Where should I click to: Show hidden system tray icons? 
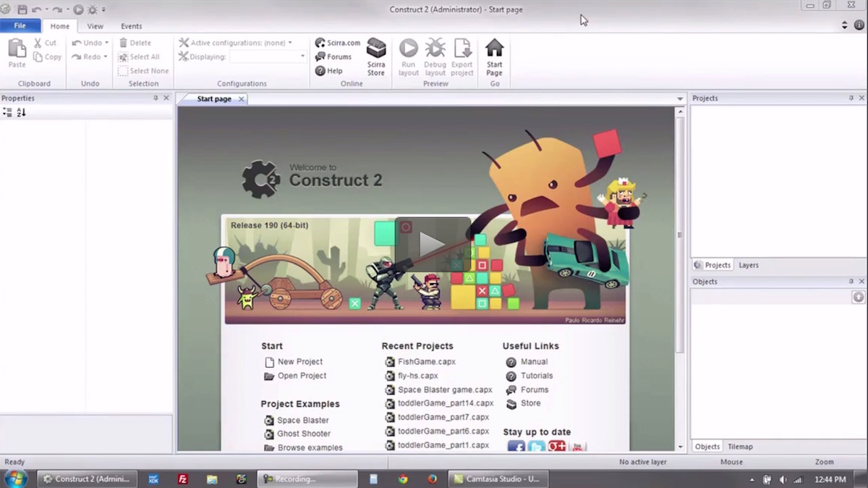tap(752, 479)
